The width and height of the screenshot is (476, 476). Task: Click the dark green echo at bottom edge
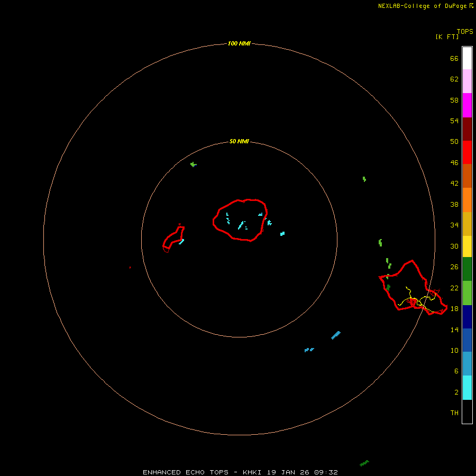[364, 463]
